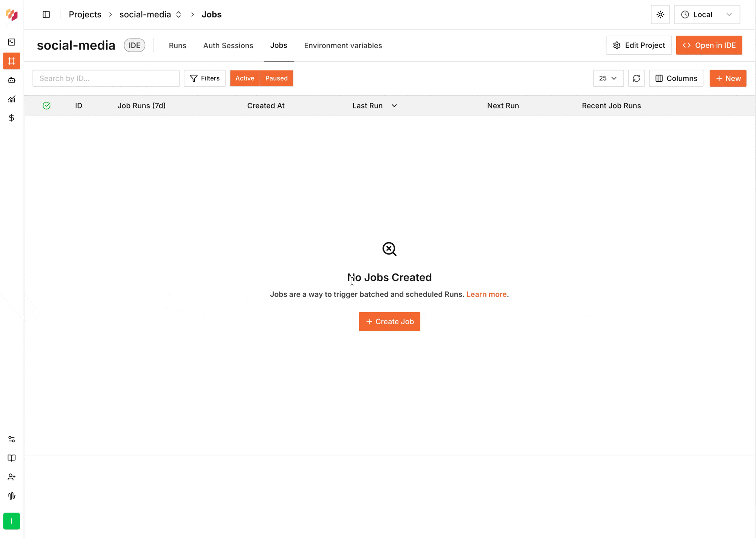The height and width of the screenshot is (538, 756).
Task: Open the terminal sessions panel
Action: tap(11, 42)
